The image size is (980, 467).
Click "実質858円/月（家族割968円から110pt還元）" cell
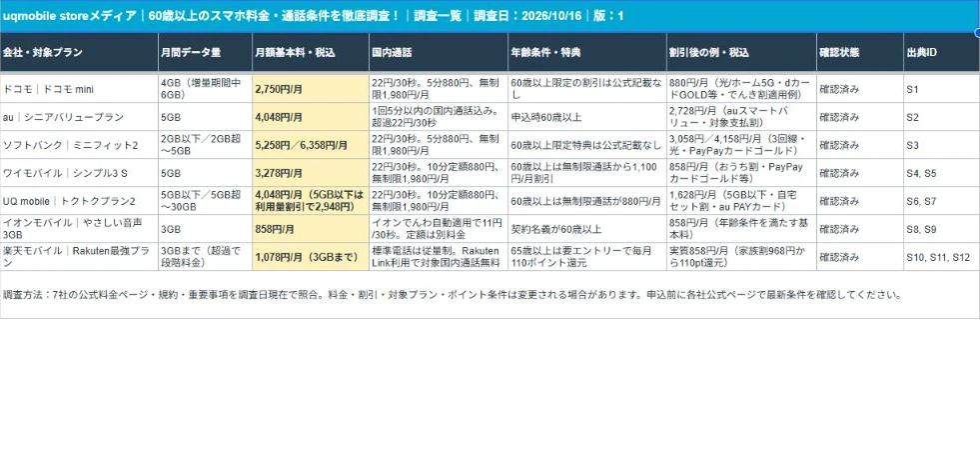pos(741,257)
